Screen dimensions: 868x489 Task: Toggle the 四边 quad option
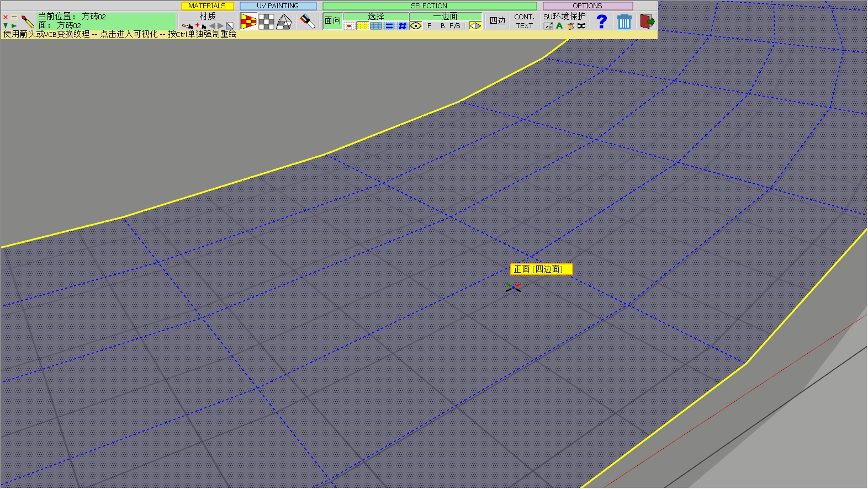(497, 21)
